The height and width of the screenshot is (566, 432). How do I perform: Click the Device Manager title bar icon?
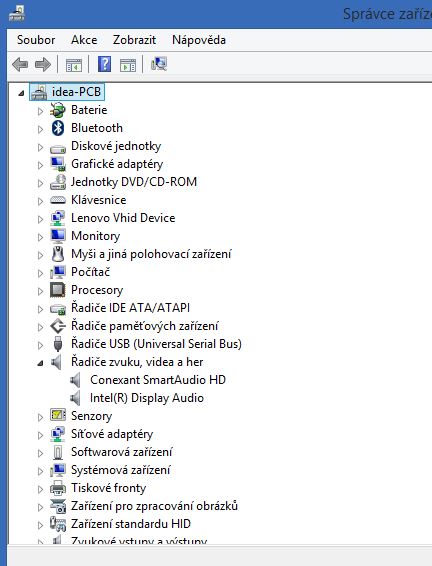click(x=17, y=14)
